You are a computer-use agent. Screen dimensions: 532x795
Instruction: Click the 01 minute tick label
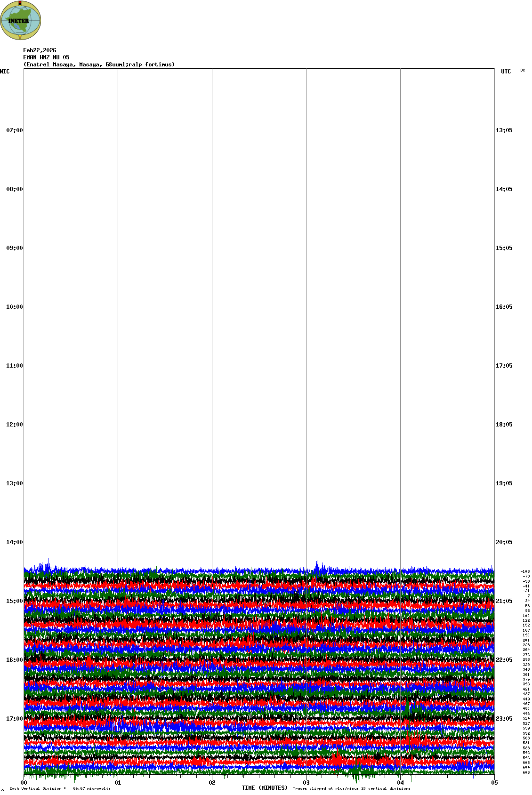118,783
